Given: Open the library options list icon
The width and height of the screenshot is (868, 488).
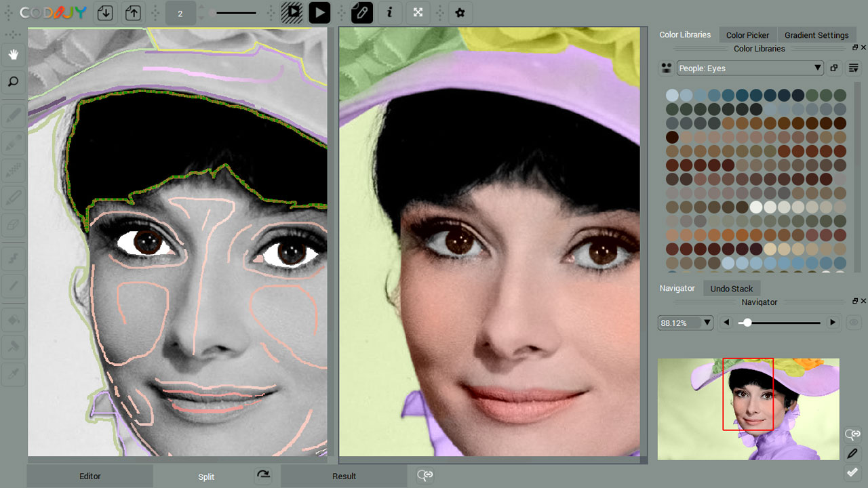Looking at the screenshot, I should click(x=853, y=68).
